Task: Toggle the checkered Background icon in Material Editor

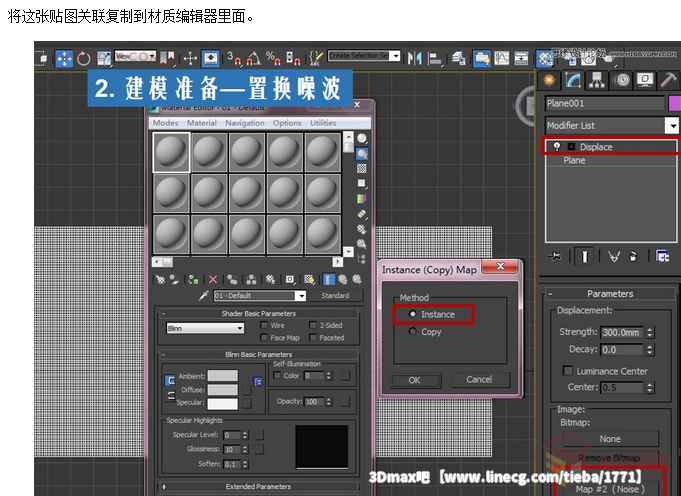Action: pyautogui.click(x=362, y=169)
